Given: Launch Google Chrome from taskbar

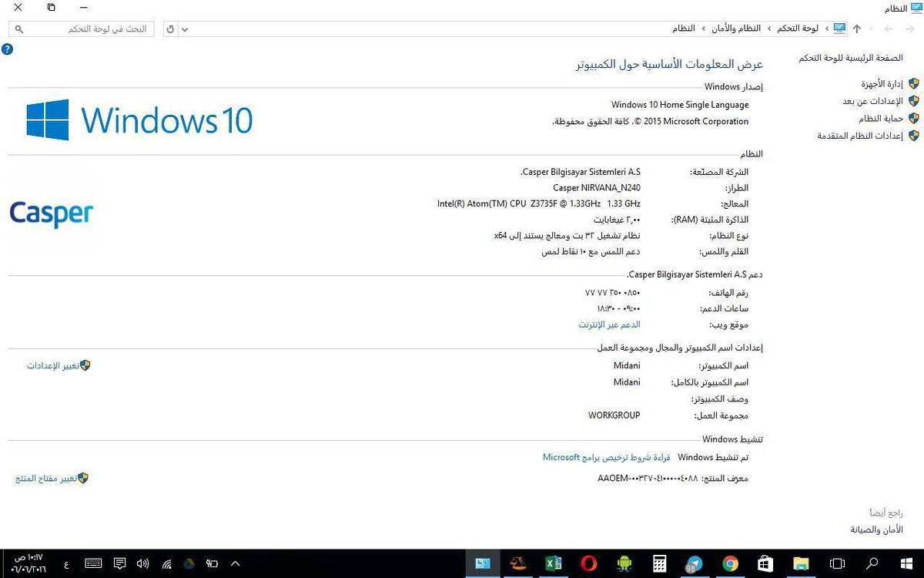Looking at the screenshot, I should [730, 563].
